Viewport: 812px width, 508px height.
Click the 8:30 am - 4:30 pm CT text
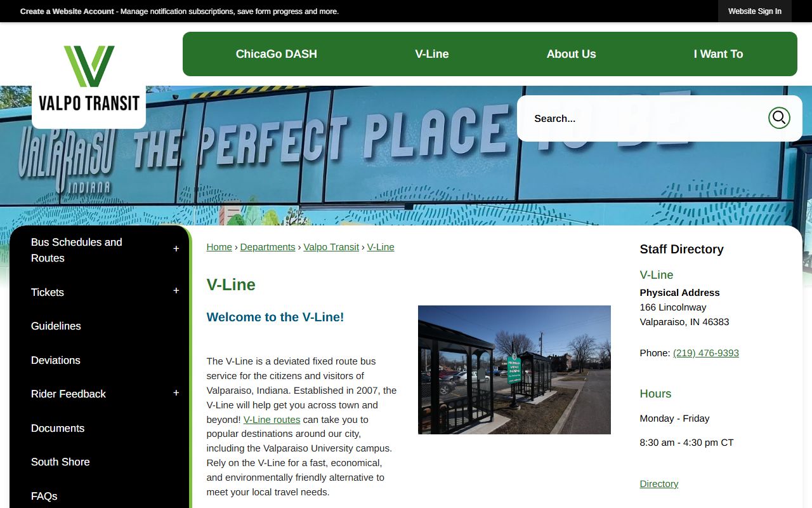tap(687, 443)
